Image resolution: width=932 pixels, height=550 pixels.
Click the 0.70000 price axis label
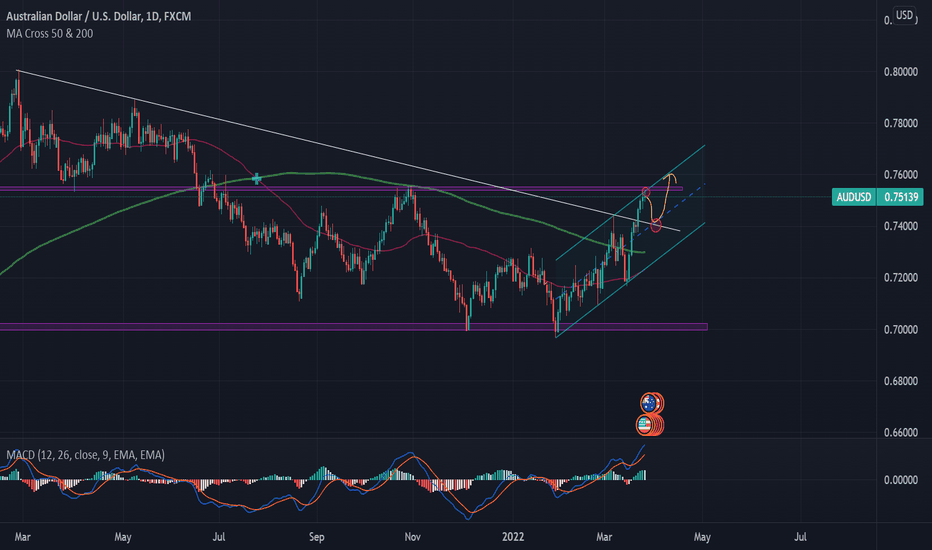coord(900,329)
